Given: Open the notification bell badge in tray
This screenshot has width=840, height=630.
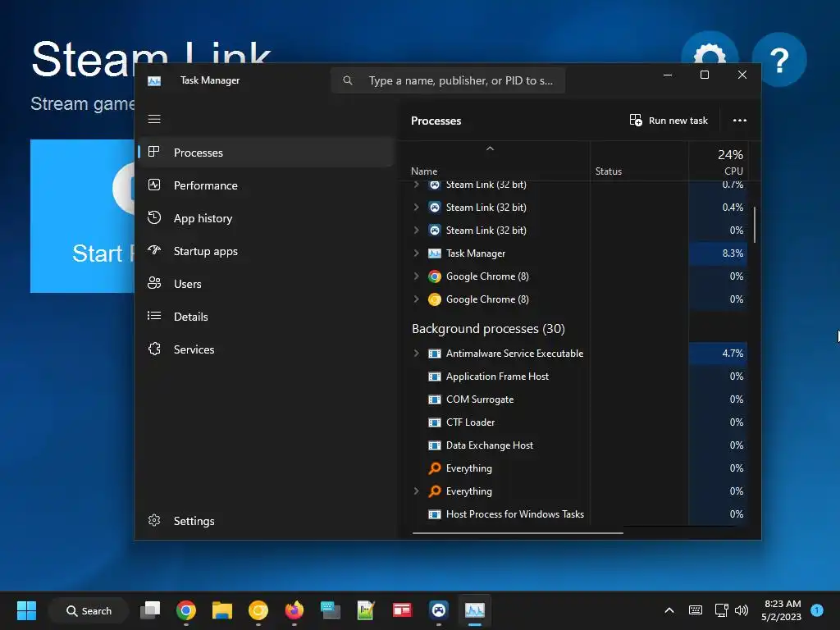Looking at the screenshot, I should [x=817, y=610].
